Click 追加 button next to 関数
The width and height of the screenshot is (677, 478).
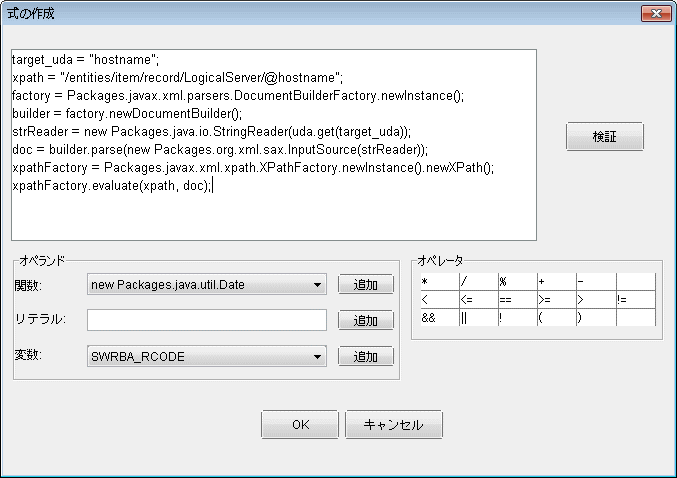coord(366,285)
